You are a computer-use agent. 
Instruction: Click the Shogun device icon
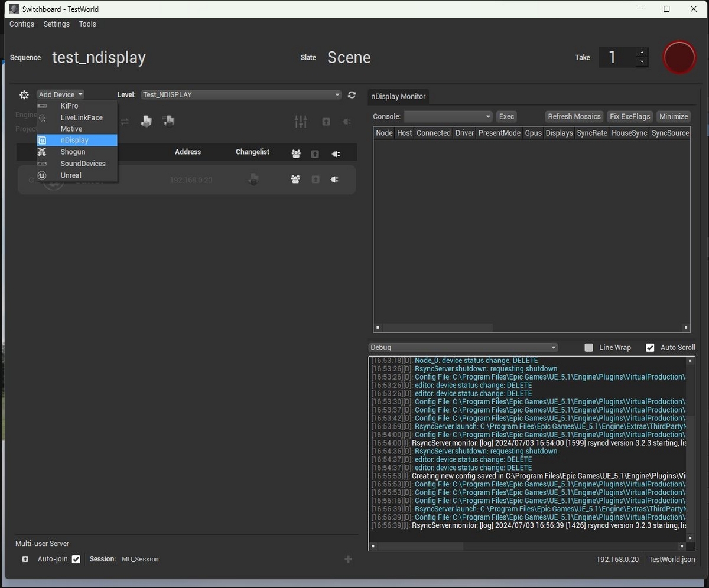tap(42, 152)
